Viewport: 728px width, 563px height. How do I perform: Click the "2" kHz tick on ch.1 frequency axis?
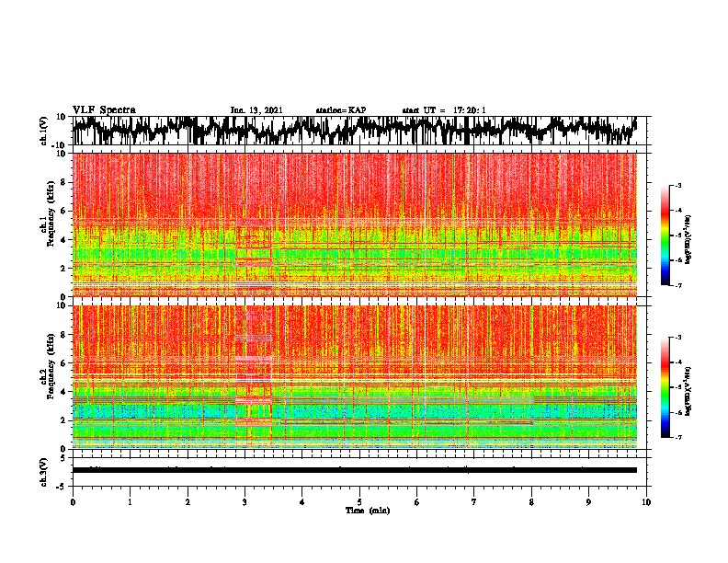point(63,268)
